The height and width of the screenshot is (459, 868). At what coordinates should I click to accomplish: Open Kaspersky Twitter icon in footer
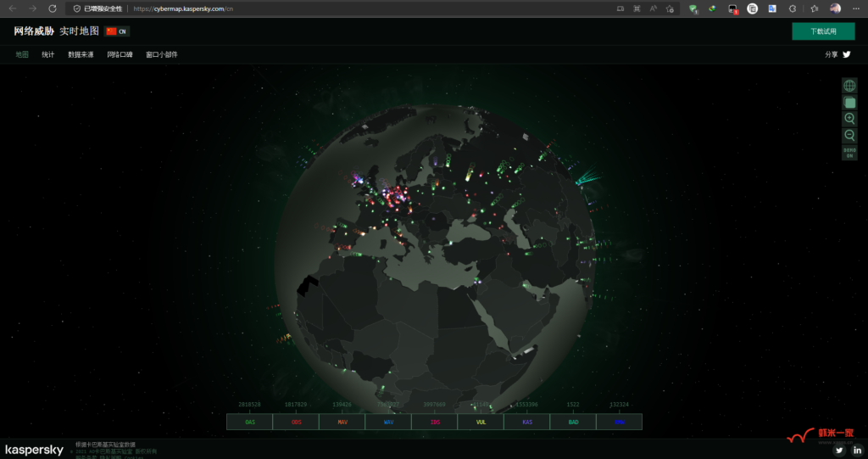tap(840, 450)
